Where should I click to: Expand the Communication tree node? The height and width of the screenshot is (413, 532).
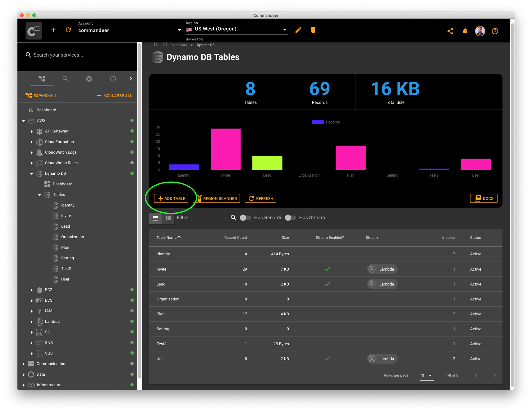tap(24, 364)
